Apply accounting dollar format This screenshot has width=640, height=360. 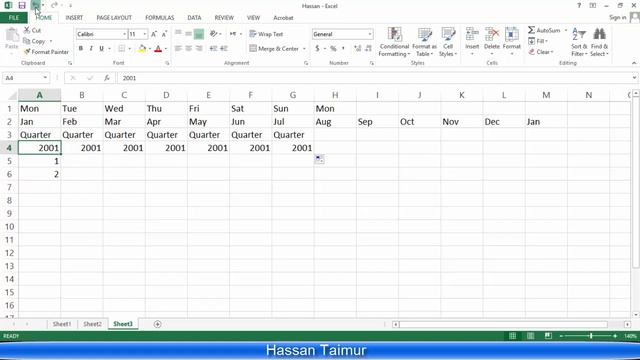[x=317, y=49]
